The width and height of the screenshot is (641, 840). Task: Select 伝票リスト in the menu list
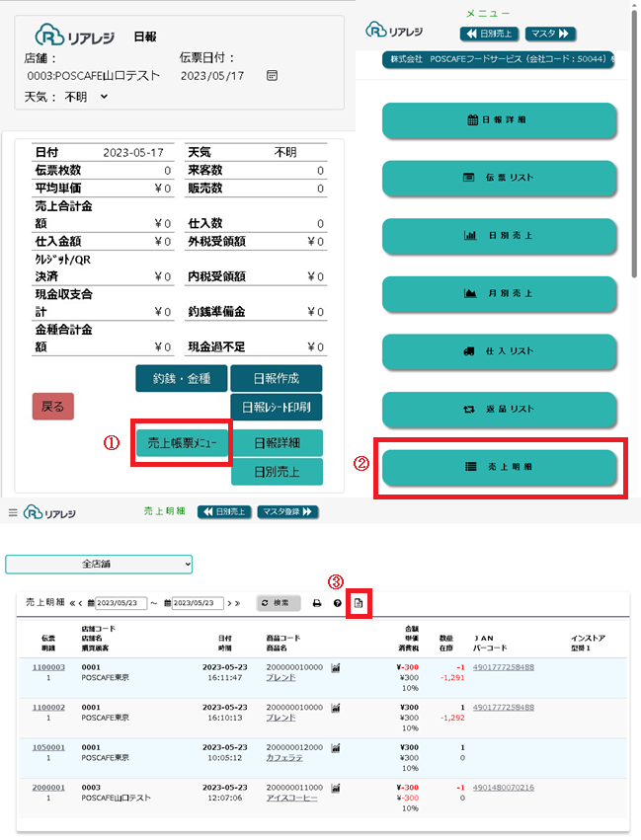499,178
